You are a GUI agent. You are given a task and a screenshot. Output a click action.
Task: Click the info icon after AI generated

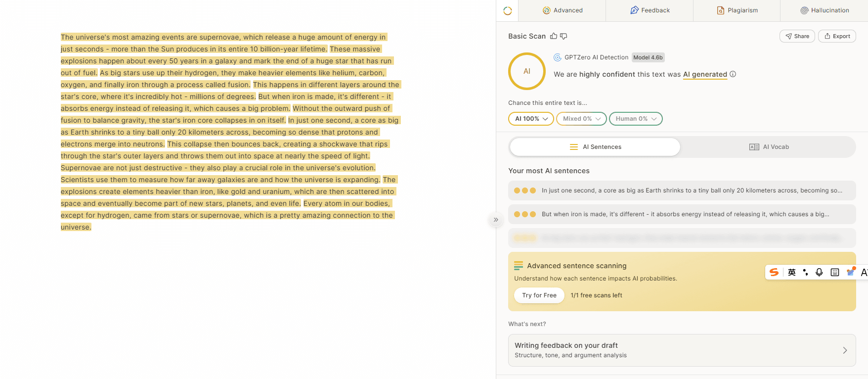pos(733,74)
